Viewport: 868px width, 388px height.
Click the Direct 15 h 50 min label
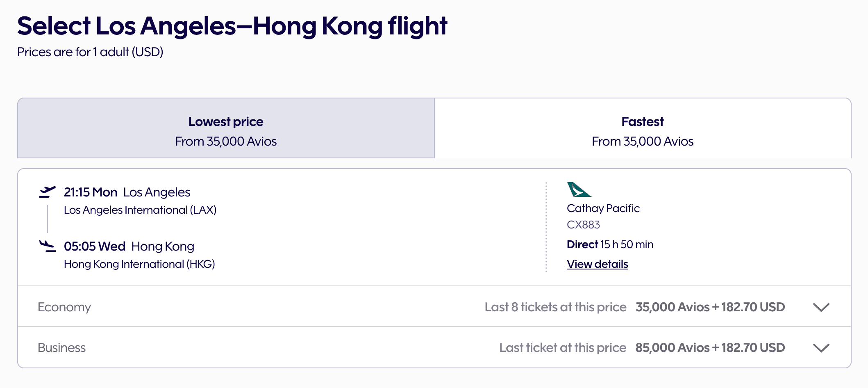coord(609,244)
